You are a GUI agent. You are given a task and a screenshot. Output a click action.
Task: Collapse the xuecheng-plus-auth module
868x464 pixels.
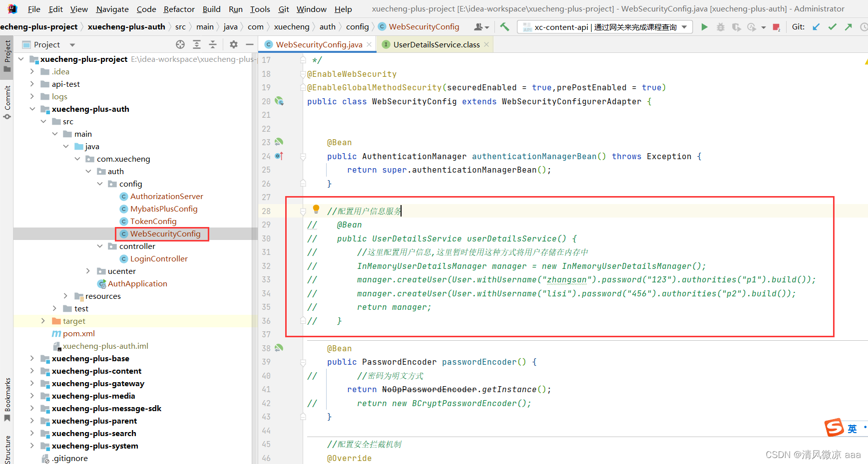[x=32, y=109]
